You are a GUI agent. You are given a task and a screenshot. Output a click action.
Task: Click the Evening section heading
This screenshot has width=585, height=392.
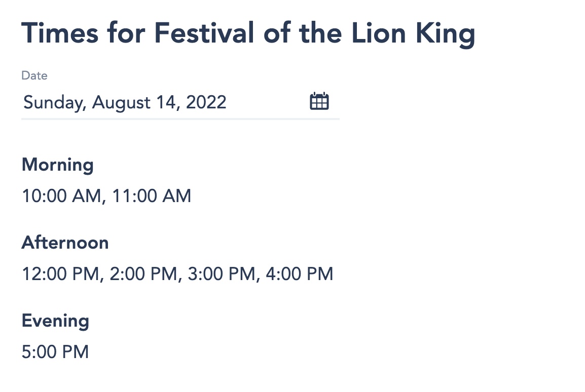55,321
